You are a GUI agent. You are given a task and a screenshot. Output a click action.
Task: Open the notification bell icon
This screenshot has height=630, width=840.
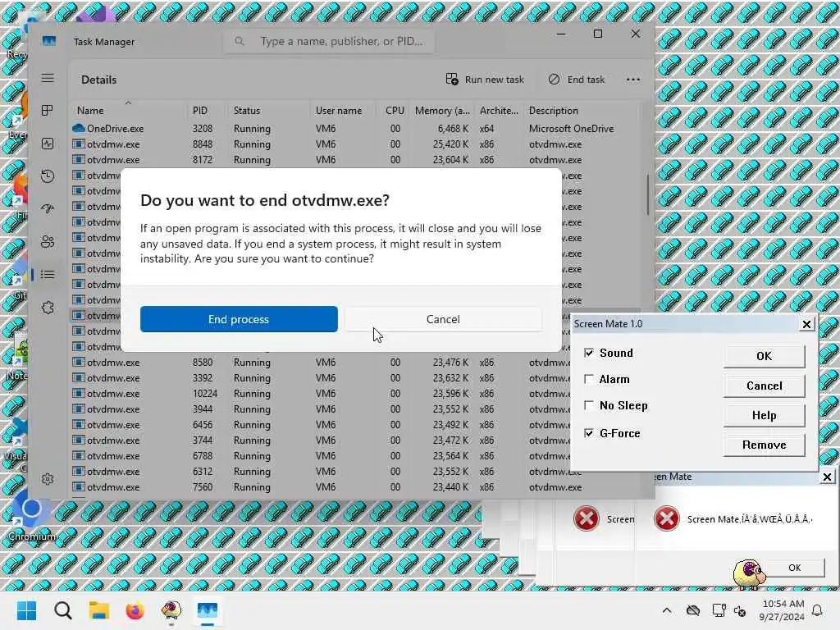point(818,610)
